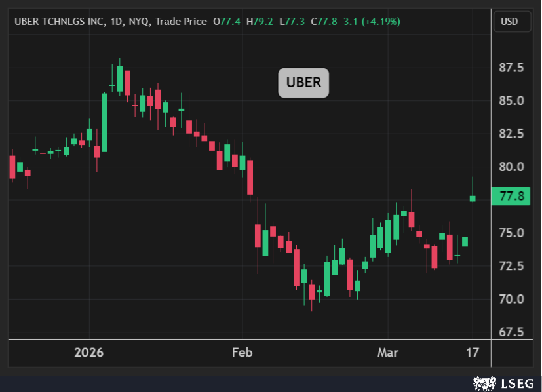Select the 17 date axis label

(473, 353)
